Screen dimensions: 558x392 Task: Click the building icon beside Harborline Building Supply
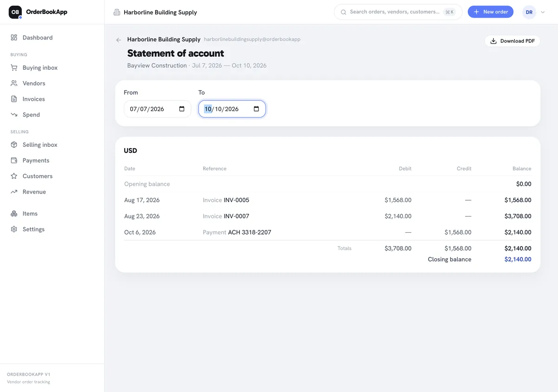117,13
